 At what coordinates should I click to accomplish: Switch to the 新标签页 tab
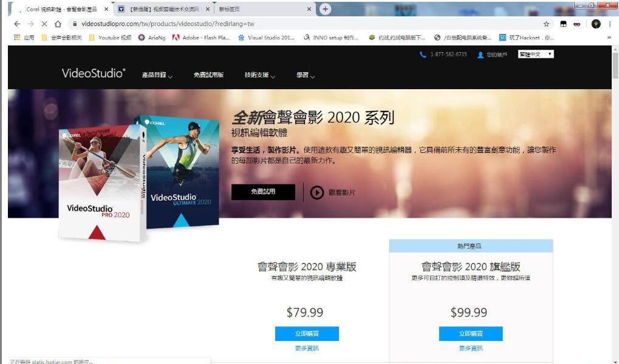click(264, 9)
